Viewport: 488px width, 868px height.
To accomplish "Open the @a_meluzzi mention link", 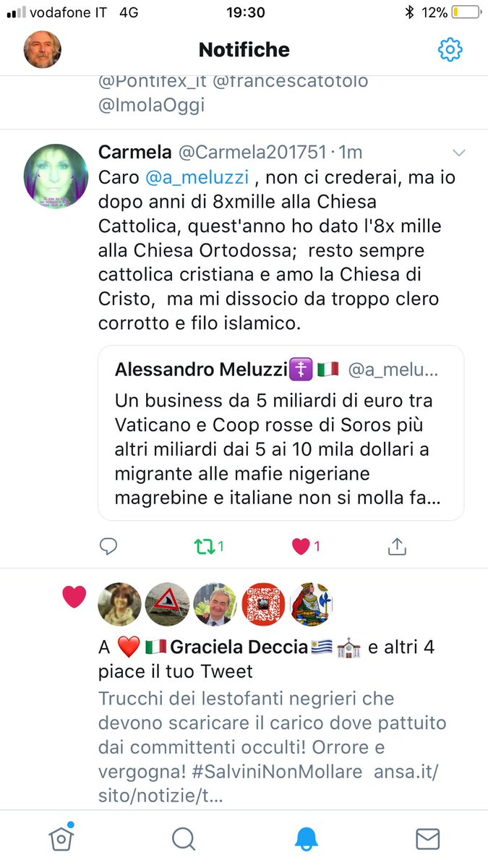I will (197, 177).
